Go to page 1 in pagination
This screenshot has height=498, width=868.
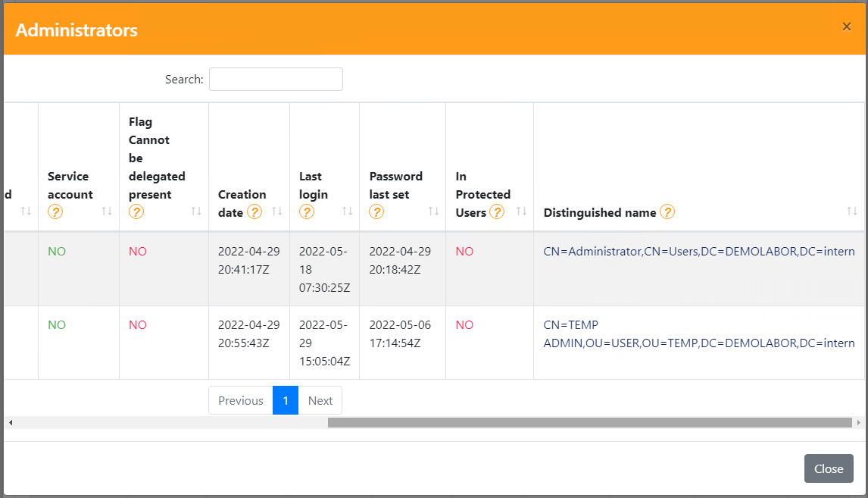(x=286, y=401)
